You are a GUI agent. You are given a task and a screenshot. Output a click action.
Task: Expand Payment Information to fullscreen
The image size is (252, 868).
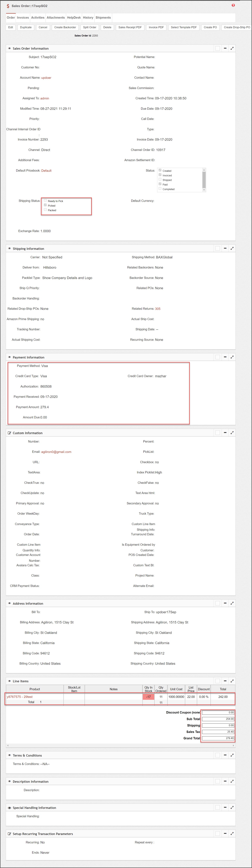pyautogui.click(x=232, y=357)
